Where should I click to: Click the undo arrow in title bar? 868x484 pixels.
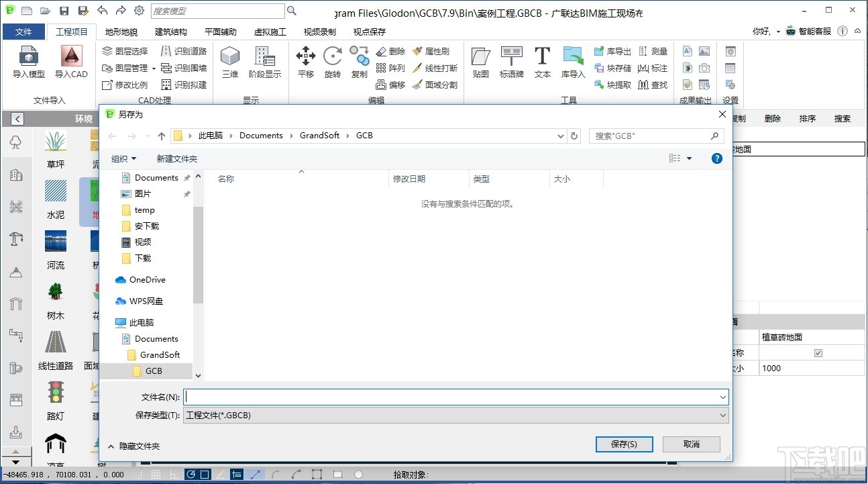click(102, 11)
